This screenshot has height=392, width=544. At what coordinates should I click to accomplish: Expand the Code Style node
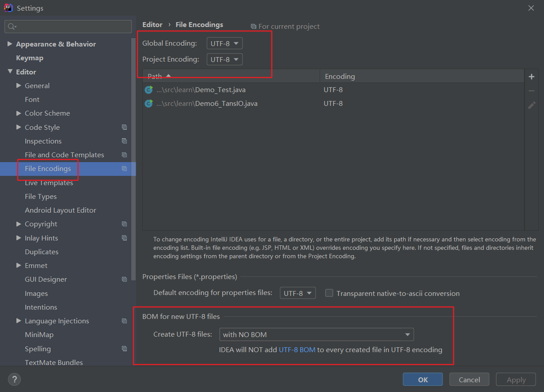click(x=19, y=127)
